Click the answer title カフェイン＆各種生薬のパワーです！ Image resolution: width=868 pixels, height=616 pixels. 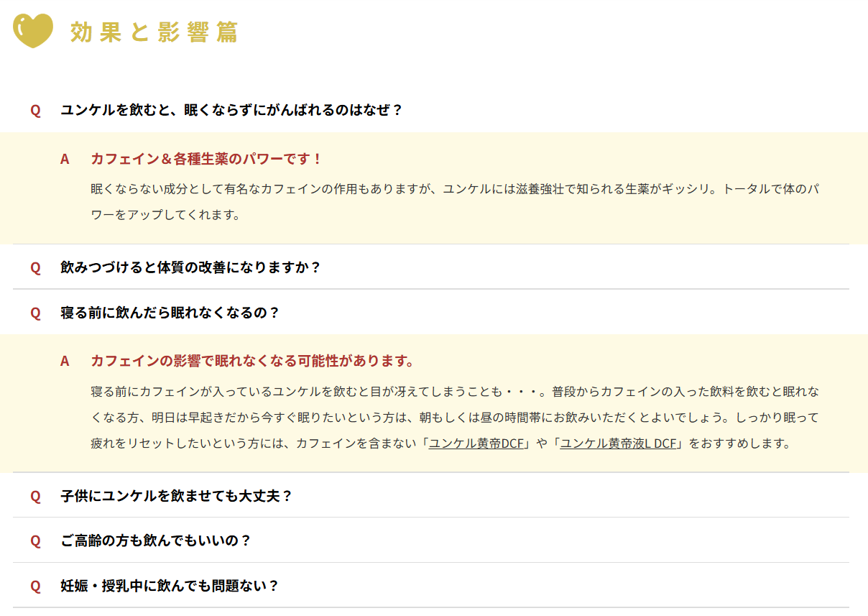pyautogui.click(x=206, y=159)
